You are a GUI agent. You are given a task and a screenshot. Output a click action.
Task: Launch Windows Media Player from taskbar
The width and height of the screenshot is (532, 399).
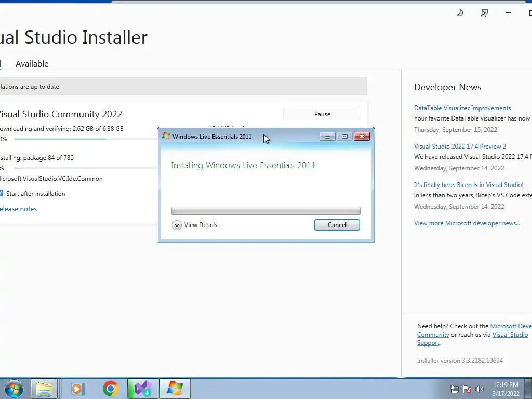pyautogui.click(x=77, y=389)
